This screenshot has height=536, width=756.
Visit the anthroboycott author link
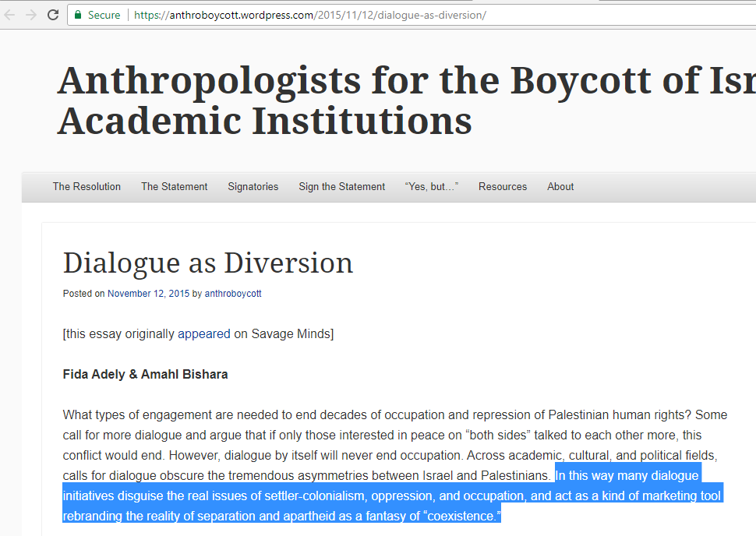point(233,294)
